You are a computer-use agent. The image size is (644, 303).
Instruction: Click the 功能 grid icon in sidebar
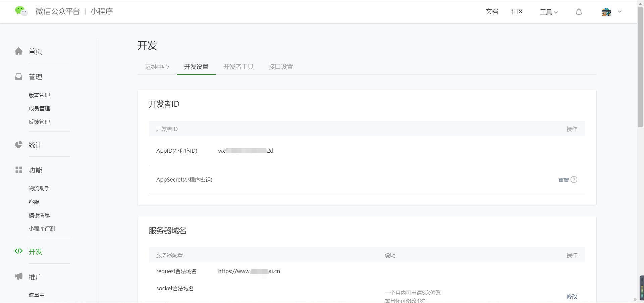(x=19, y=170)
